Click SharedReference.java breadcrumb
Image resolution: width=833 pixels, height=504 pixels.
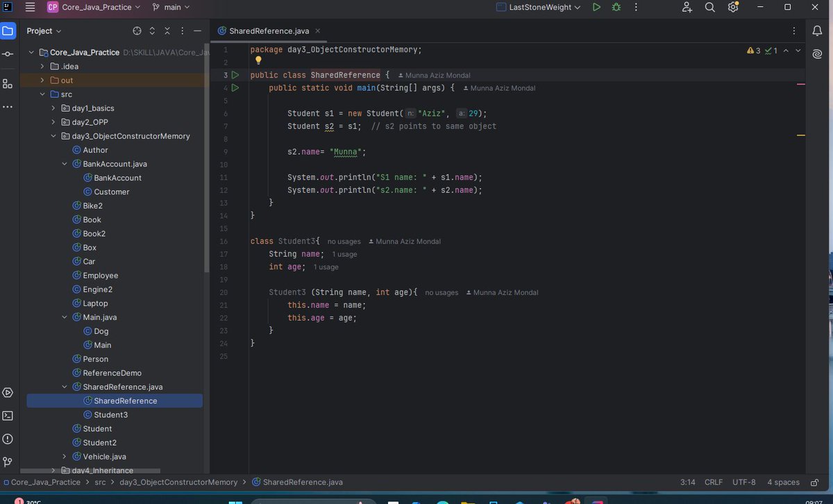297,482
